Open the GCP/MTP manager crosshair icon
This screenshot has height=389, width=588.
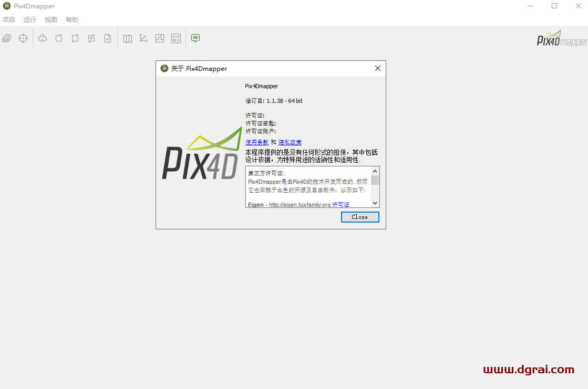tap(23, 38)
